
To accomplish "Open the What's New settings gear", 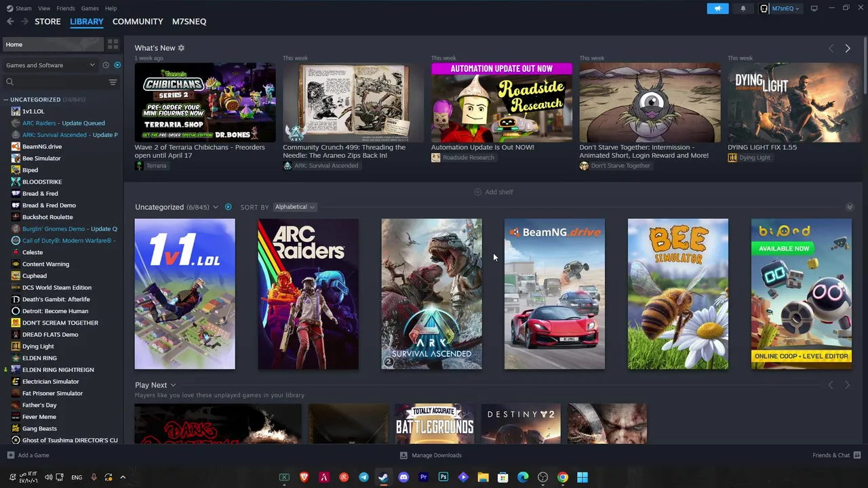I will tap(181, 48).
